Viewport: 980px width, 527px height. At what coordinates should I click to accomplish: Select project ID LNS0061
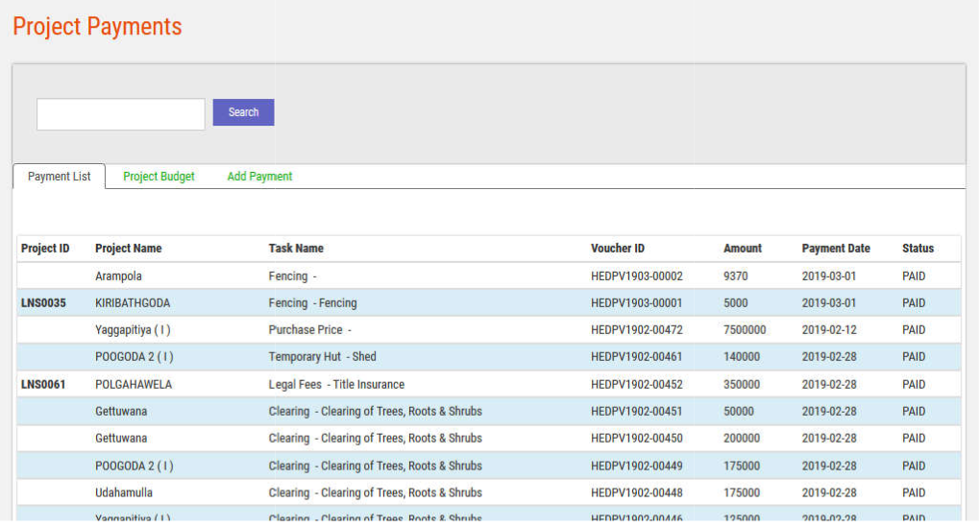(x=43, y=385)
